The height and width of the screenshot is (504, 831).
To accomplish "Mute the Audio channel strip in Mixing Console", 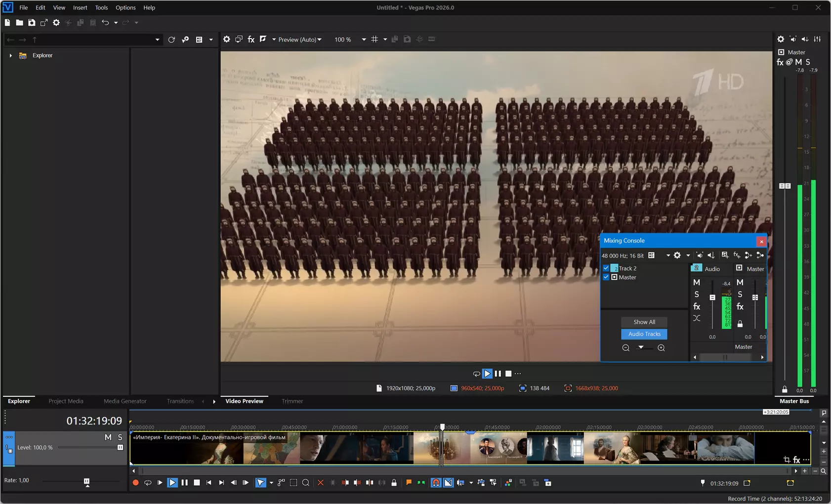I will (x=697, y=283).
